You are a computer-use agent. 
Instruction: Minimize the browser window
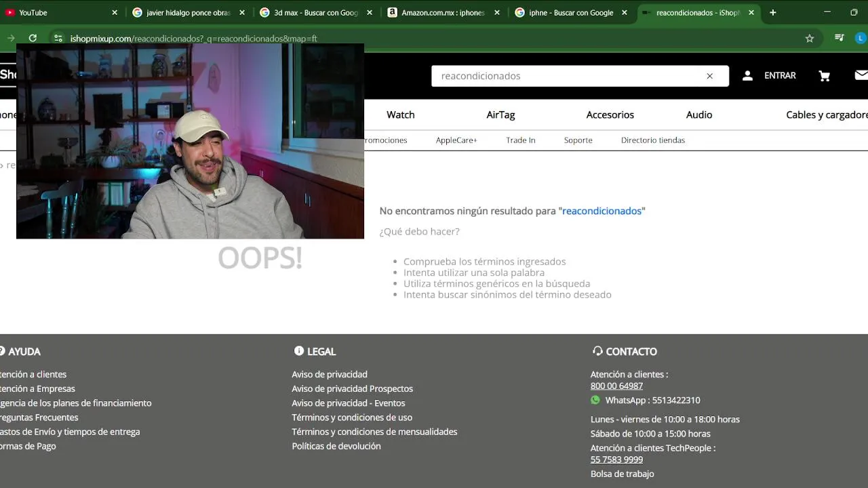827,12
